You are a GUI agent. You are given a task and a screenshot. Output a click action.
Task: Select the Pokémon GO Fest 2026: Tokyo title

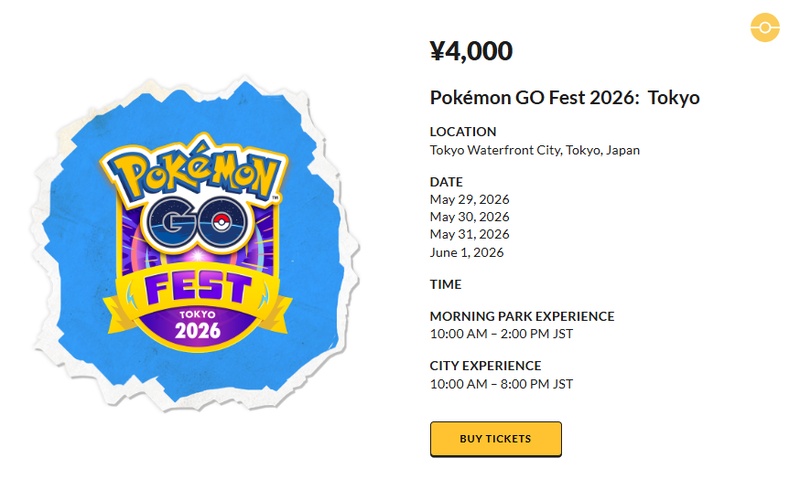point(564,98)
